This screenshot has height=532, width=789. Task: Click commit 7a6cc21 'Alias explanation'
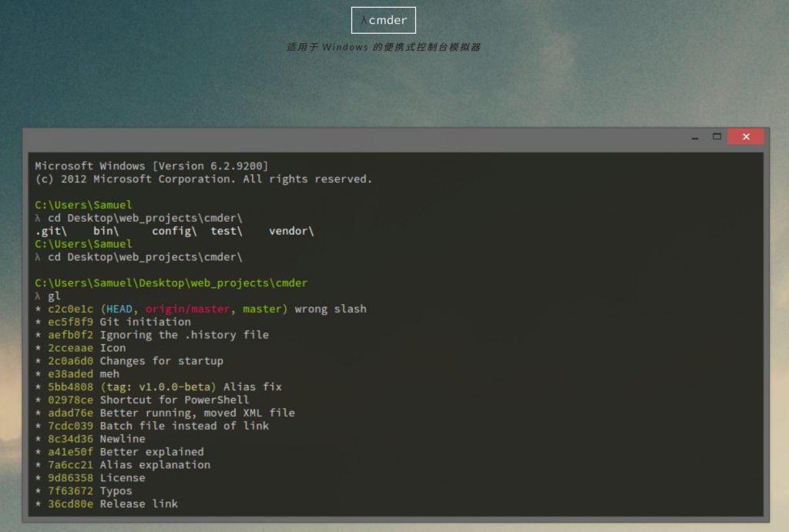[123, 465]
